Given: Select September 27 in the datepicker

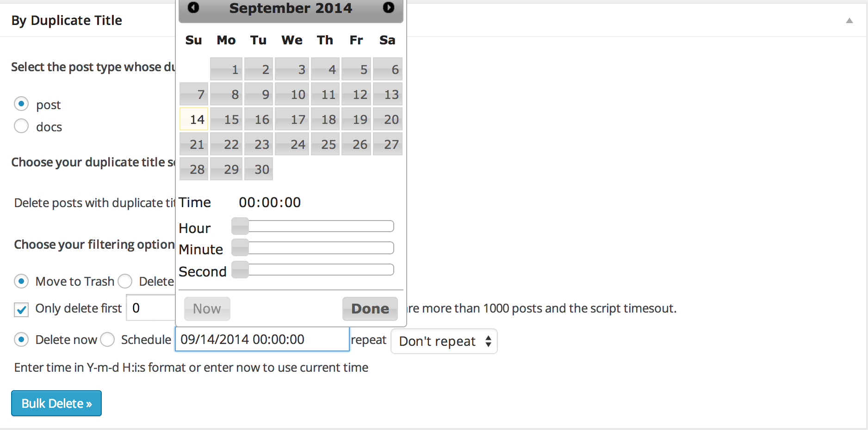Looking at the screenshot, I should point(388,144).
